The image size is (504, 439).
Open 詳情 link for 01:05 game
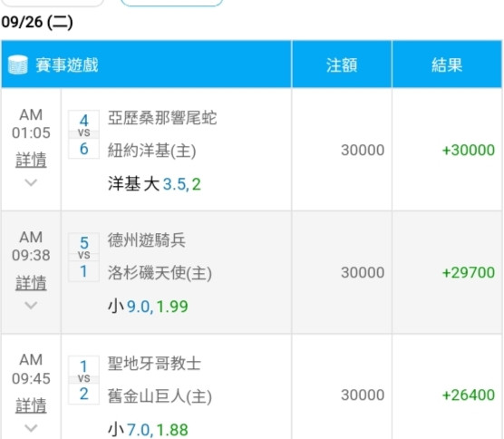coord(31,160)
